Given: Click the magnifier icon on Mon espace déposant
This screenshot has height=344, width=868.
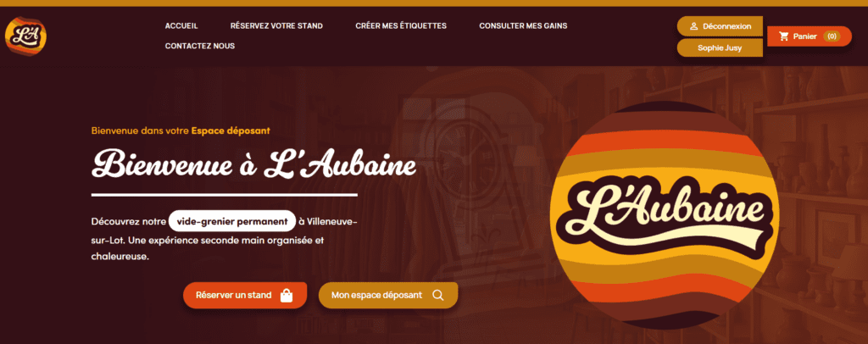Looking at the screenshot, I should pyautogui.click(x=438, y=296).
